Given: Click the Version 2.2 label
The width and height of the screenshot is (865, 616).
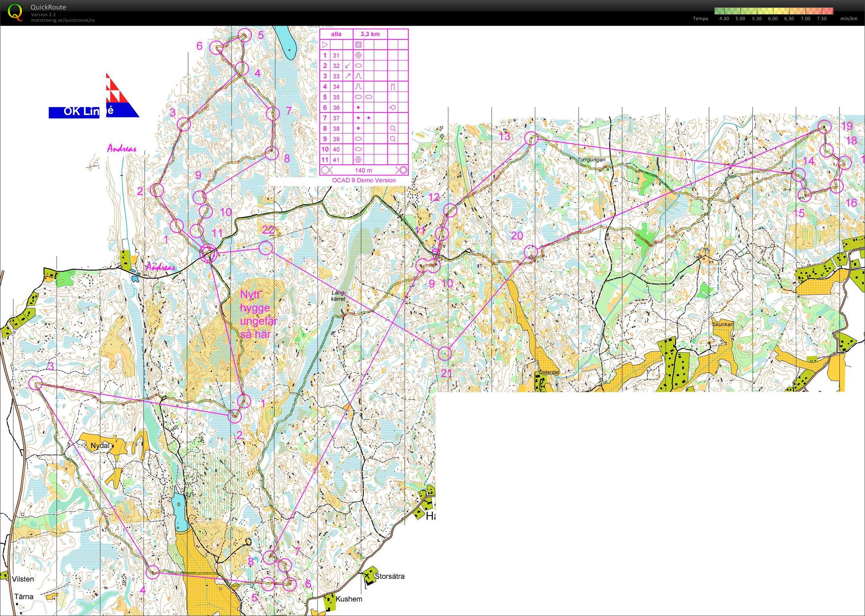Looking at the screenshot, I should tap(43, 15).
